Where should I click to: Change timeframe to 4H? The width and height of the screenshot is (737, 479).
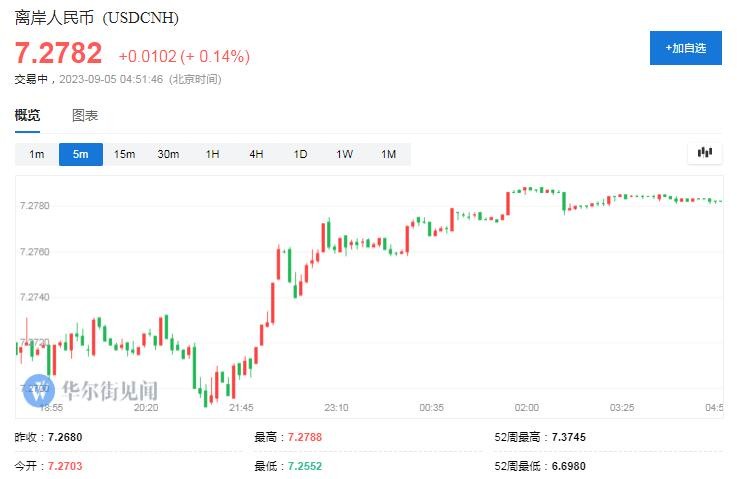click(256, 154)
